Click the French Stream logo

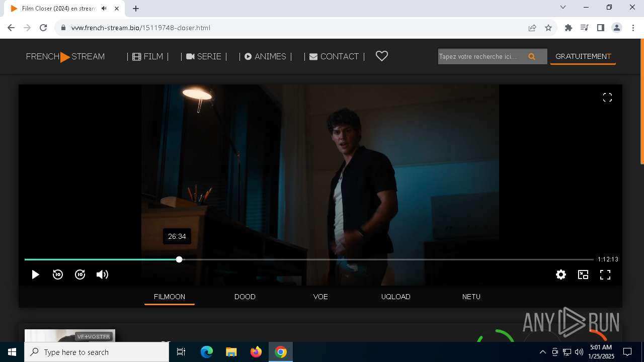coord(65,56)
